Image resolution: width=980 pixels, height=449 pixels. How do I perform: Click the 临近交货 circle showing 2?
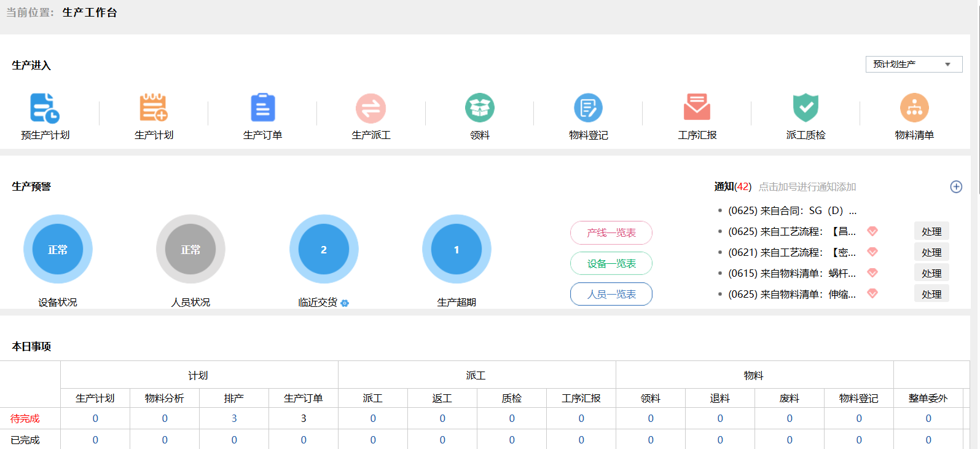click(x=324, y=249)
